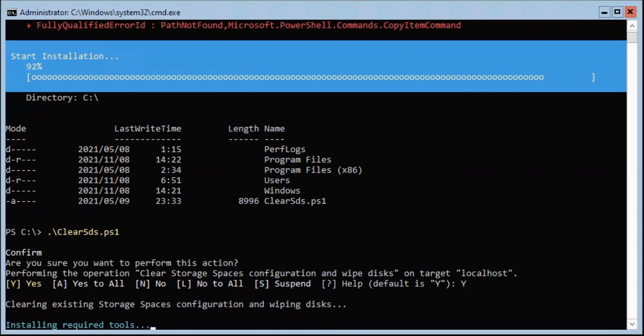
Task: Click the 'Start Installation...' progress header
Action: pyautogui.click(x=65, y=56)
